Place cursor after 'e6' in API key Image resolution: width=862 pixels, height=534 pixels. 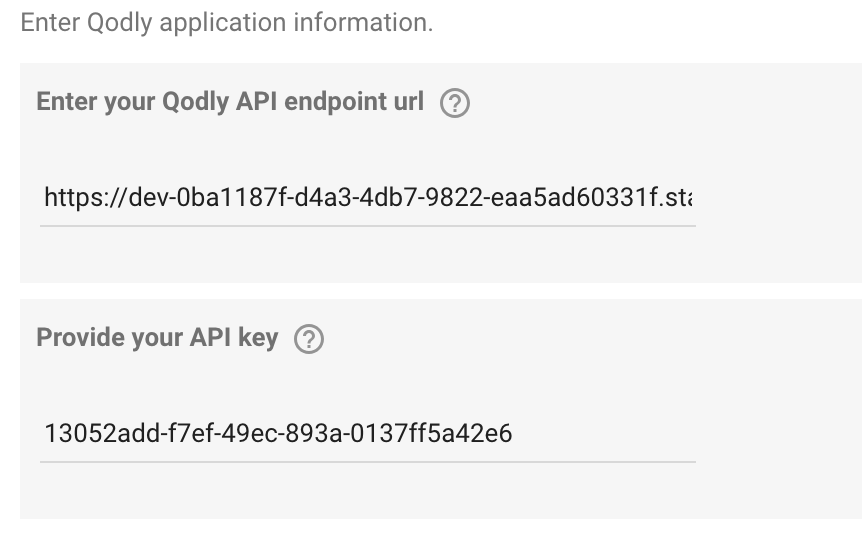(x=512, y=433)
